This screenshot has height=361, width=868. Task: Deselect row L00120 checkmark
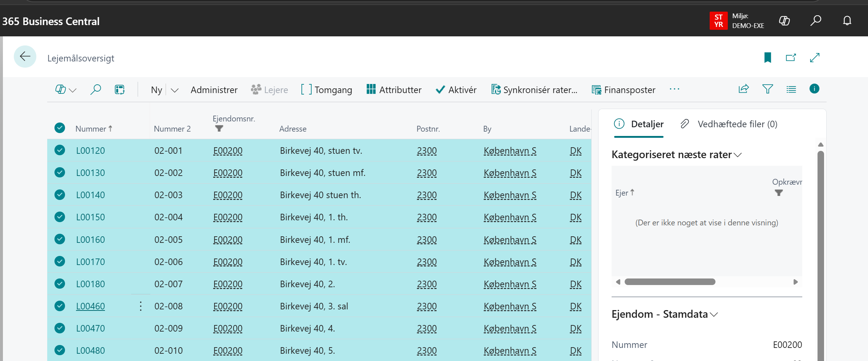60,150
